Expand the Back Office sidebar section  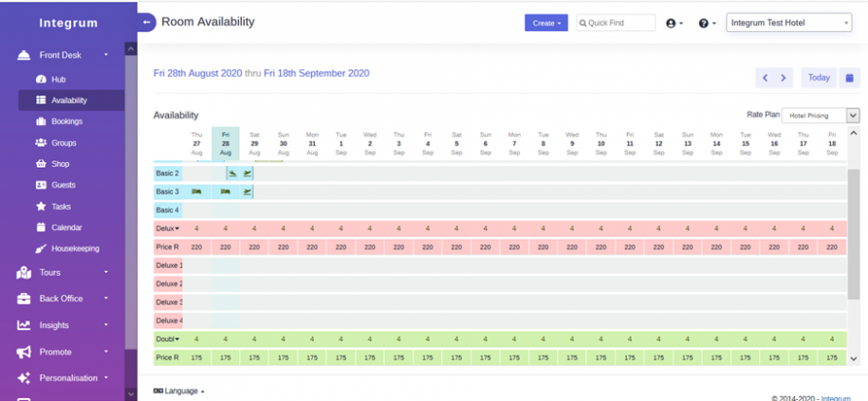pyautogui.click(x=62, y=299)
